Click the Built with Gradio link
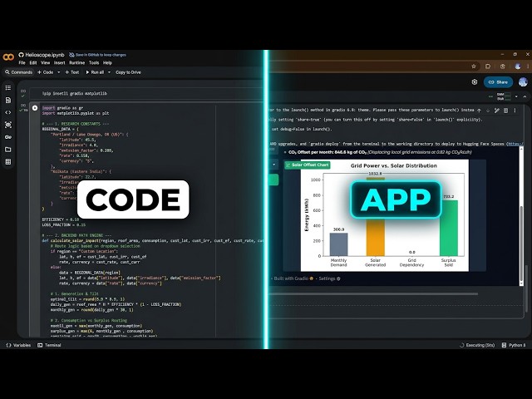This screenshot has width=532, height=399. click(x=293, y=278)
